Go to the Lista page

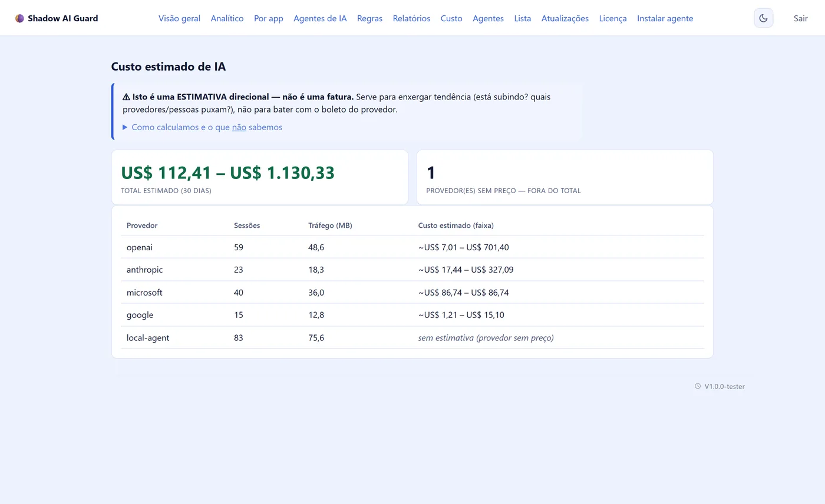[522, 18]
